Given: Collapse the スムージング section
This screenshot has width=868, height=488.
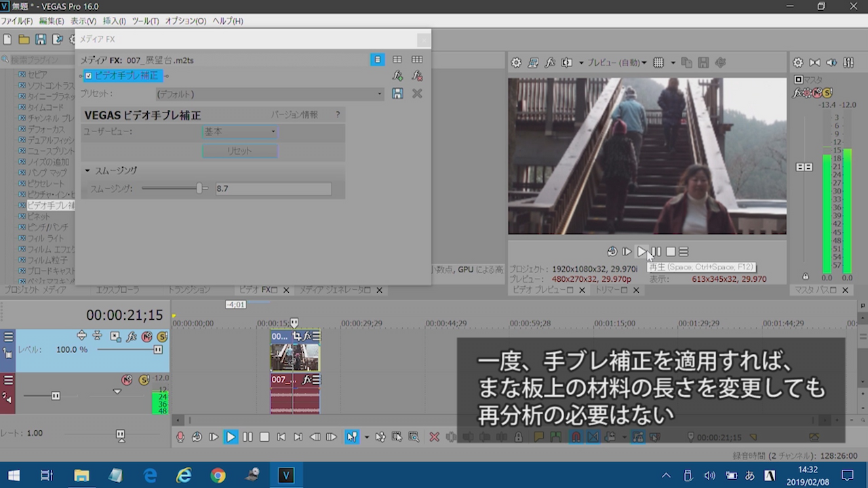Looking at the screenshot, I should [x=87, y=171].
